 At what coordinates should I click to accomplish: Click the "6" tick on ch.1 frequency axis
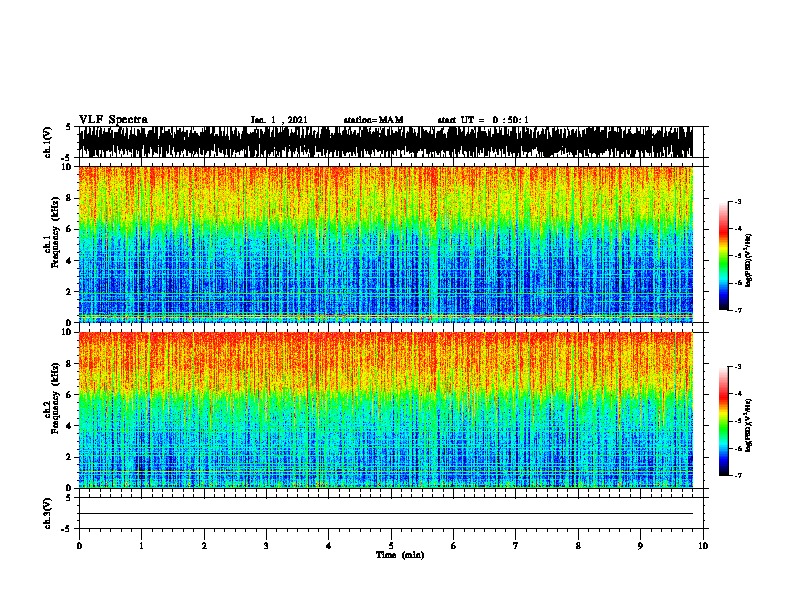[x=69, y=229]
